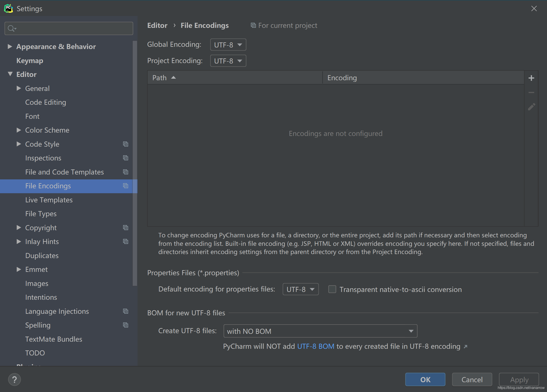Toggle Transparent native-to-ascii conversion checkbox

click(332, 289)
